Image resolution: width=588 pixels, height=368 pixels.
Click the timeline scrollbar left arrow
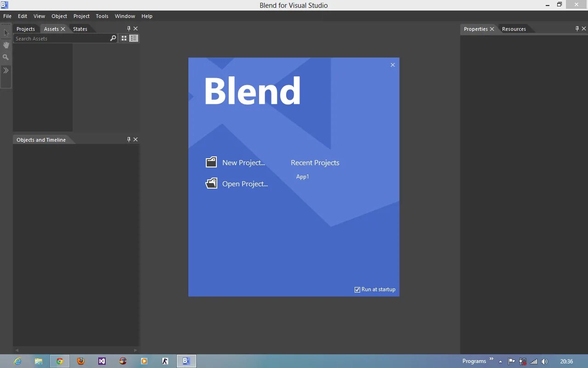[17, 350]
